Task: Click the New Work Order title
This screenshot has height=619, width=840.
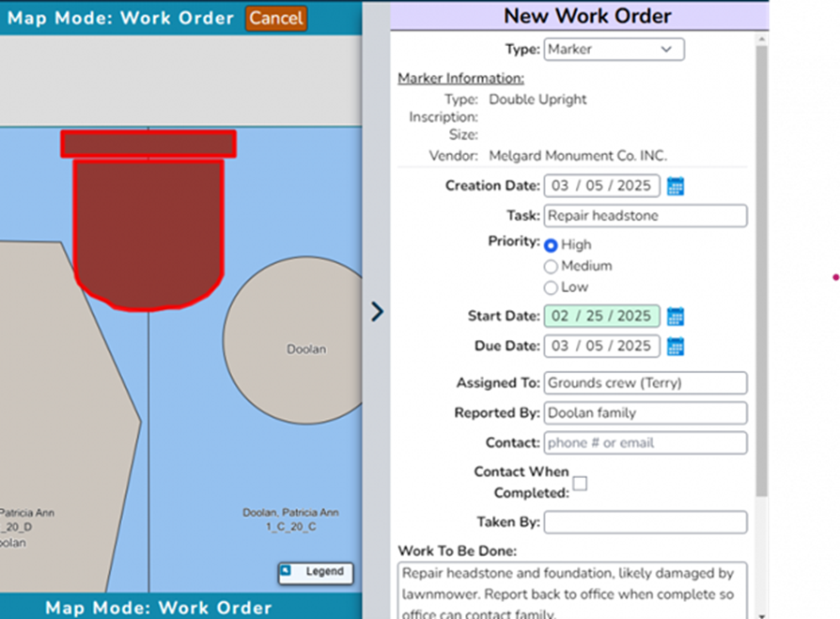Action: (x=587, y=16)
